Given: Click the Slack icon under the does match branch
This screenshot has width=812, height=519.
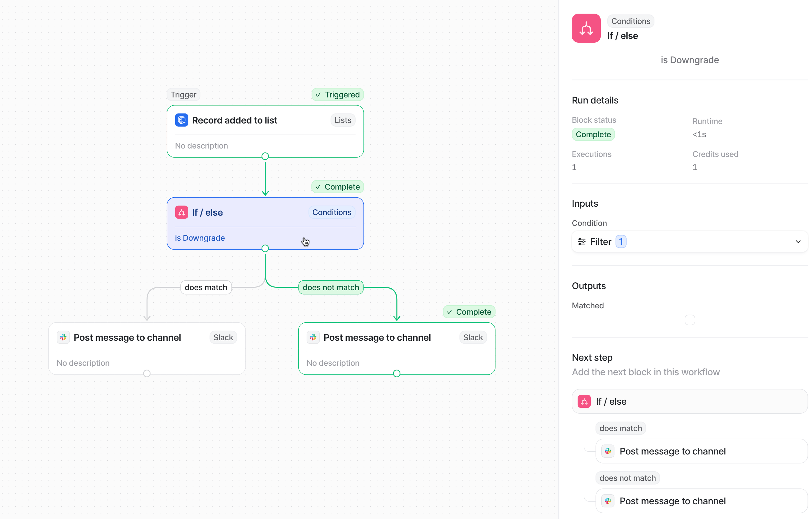Looking at the screenshot, I should (x=608, y=451).
